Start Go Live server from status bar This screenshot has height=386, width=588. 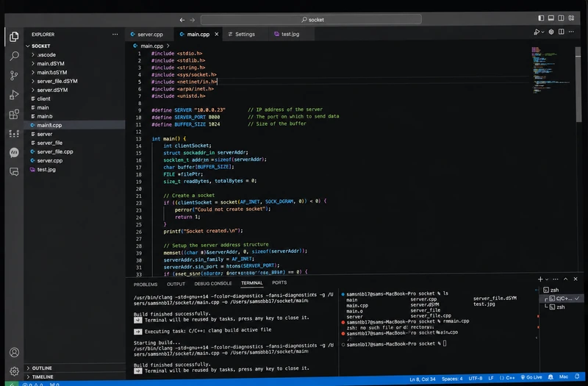point(531,377)
